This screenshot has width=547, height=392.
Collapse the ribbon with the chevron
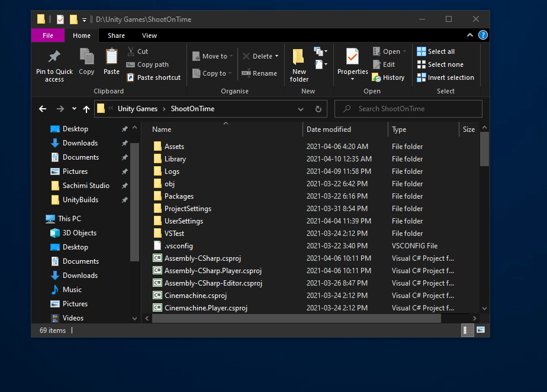click(x=470, y=35)
